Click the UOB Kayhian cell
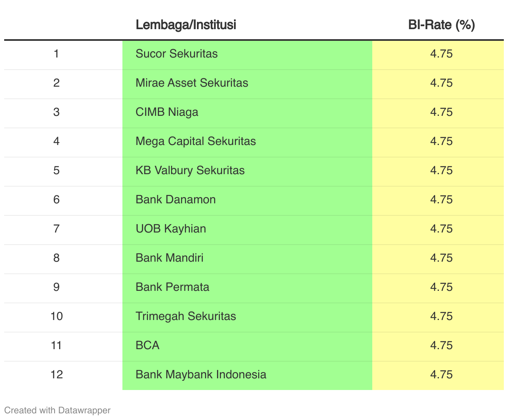The image size is (508, 420). click(171, 229)
